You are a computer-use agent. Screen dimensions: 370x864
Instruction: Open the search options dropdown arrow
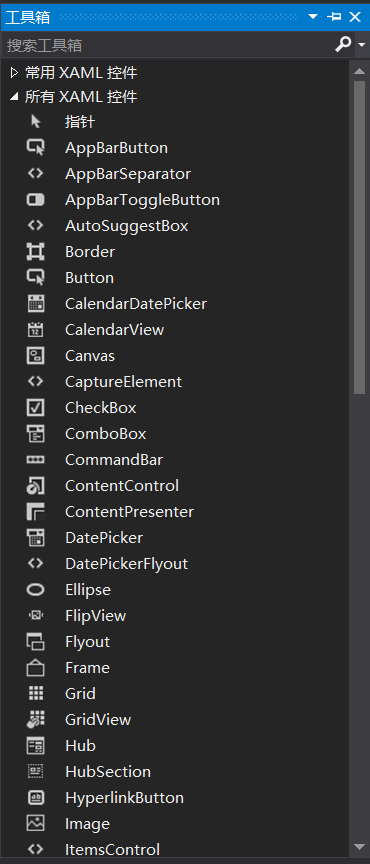click(362, 45)
